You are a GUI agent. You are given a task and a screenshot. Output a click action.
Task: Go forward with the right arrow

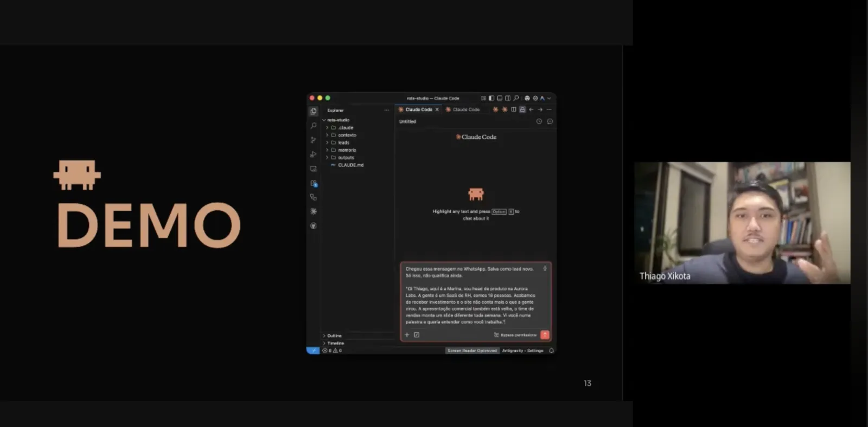pos(540,109)
